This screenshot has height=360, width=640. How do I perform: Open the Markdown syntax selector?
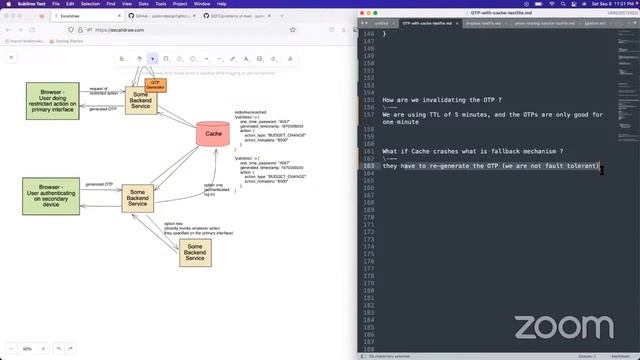620,356
